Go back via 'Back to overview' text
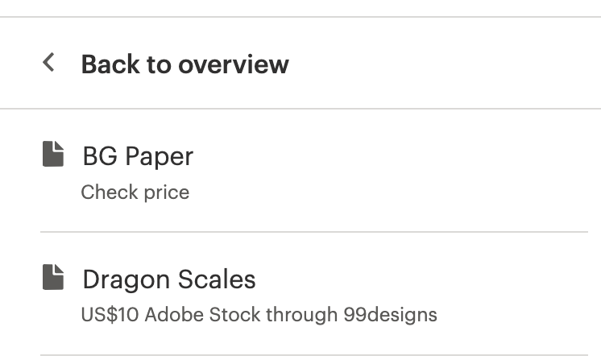This screenshot has width=601, height=364. tap(184, 64)
